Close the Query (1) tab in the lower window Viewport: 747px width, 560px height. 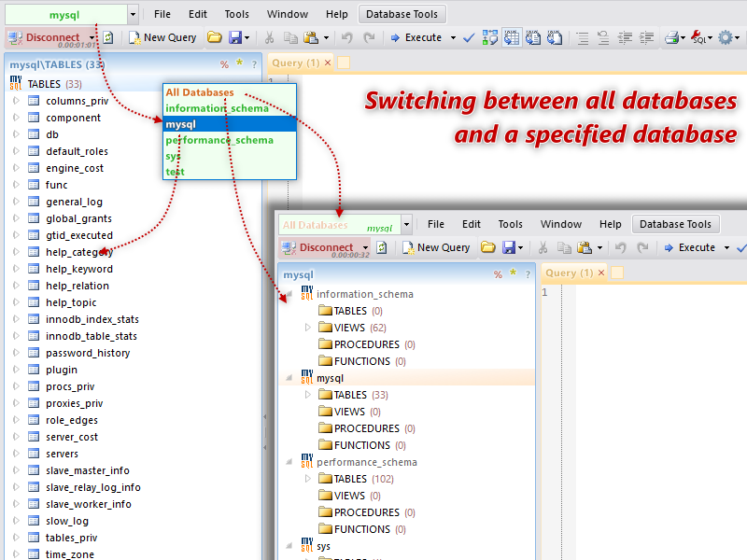(601, 273)
